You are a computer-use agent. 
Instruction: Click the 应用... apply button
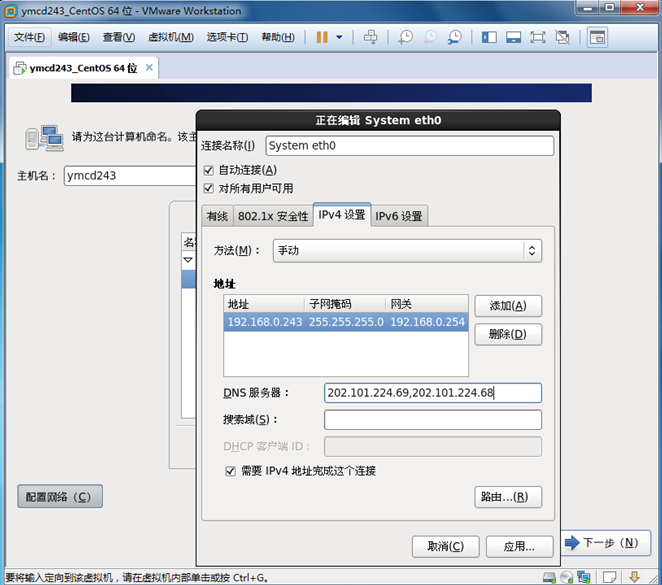519,547
